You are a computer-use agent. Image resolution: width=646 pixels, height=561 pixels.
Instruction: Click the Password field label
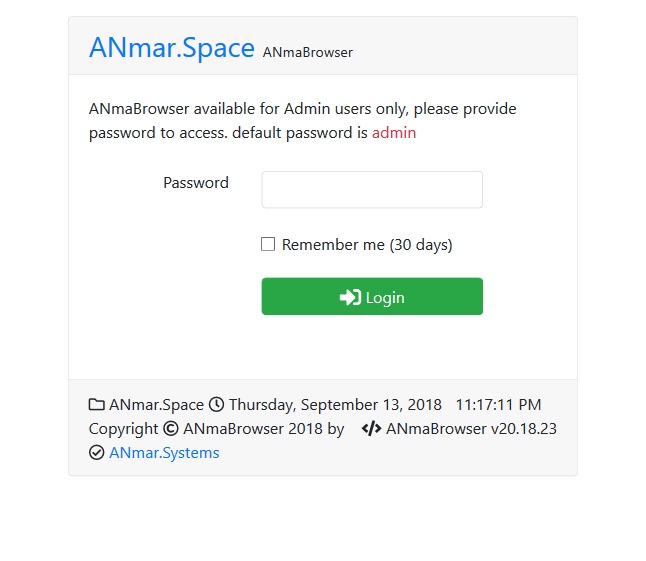(196, 183)
